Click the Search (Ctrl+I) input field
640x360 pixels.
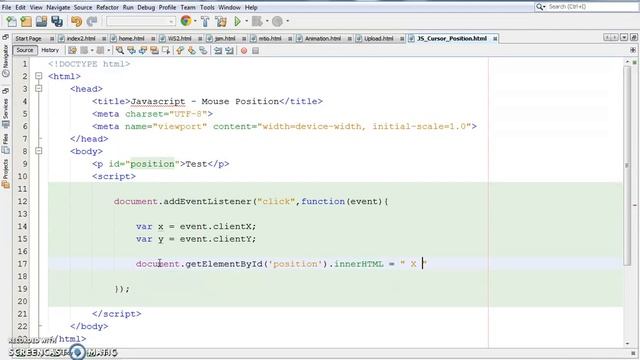click(x=592, y=7)
